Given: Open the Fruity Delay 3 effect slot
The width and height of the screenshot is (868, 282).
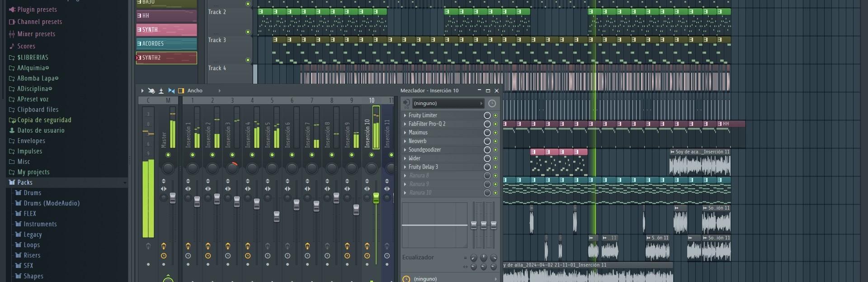Looking at the screenshot, I should pos(443,167).
